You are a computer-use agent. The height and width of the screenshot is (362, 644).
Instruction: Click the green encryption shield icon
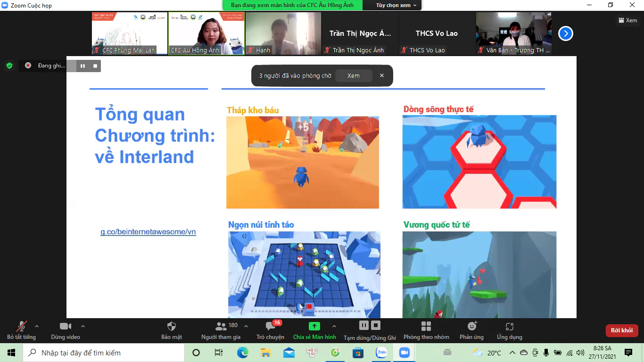[9, 66]
